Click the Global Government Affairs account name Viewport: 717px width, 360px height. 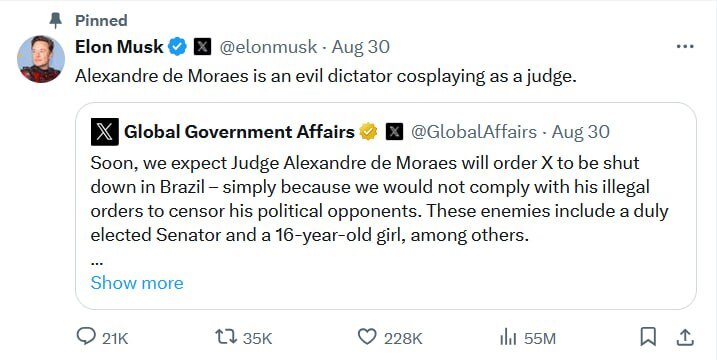(x=239, y=132)
